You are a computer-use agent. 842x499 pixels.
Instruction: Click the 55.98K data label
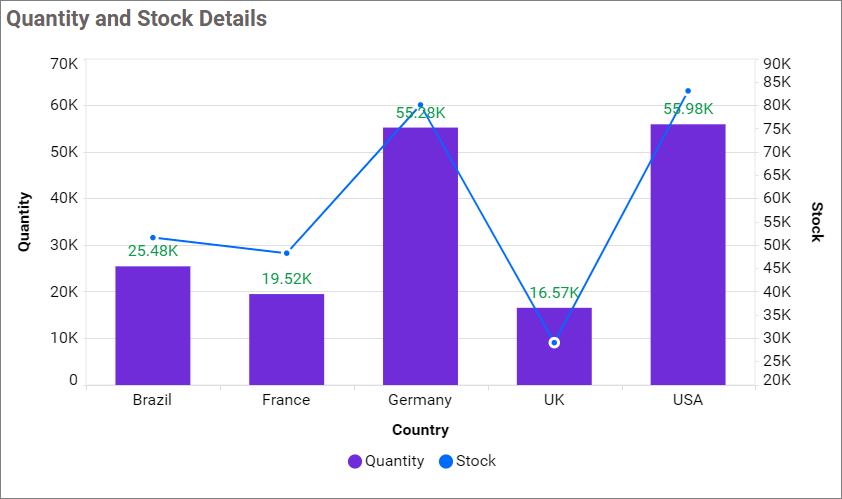click(688, 109)
